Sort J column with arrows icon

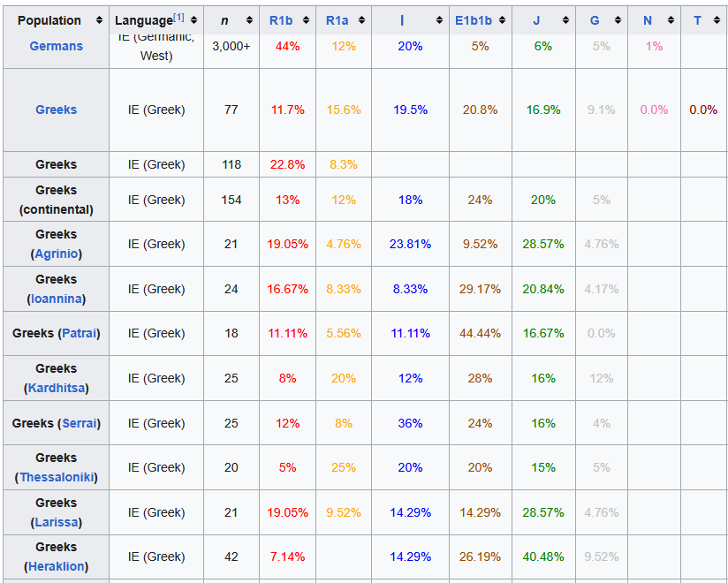tap(565, 20)
